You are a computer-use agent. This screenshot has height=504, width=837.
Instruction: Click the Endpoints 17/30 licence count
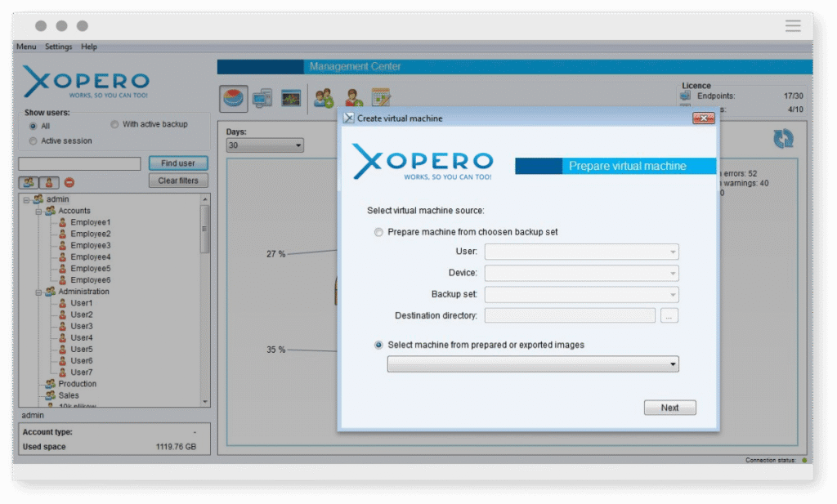pos(793,96)
